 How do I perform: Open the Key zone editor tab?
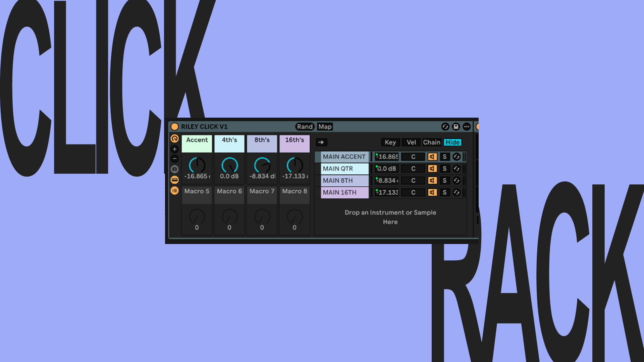click(390, 142)
